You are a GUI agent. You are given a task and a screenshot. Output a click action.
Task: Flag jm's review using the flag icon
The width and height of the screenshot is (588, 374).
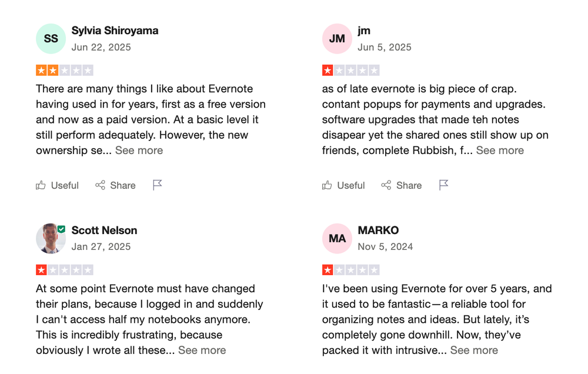coord(443,185)
